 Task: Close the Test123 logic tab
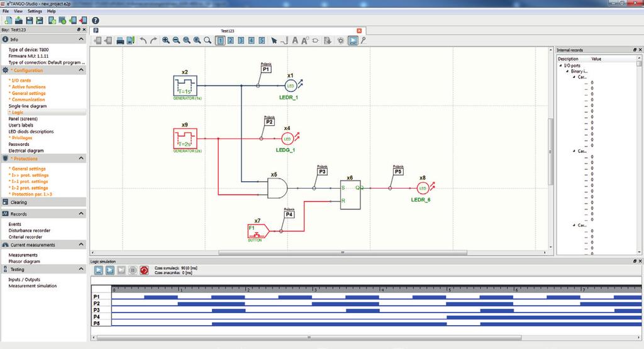[x=359, y=31]
